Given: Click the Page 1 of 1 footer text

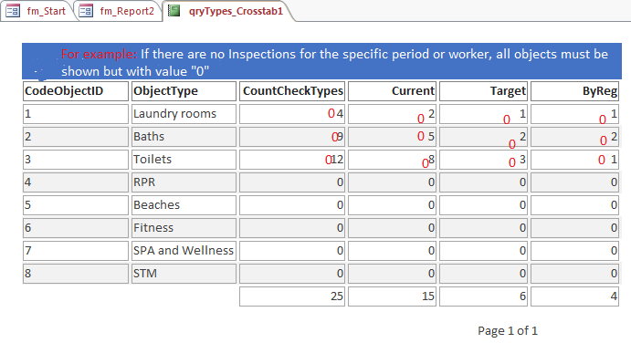Looking at the screenshot, I should (x=508, y=330).
